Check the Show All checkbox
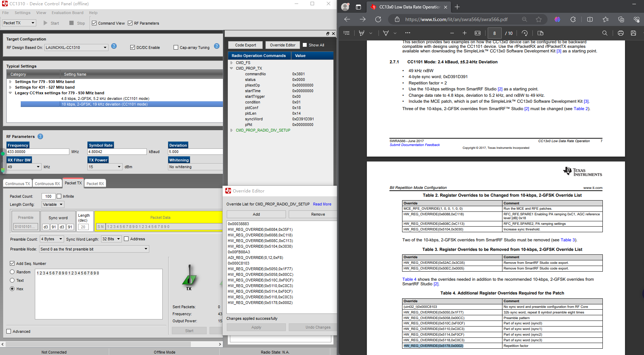 (x=305, y=45)
